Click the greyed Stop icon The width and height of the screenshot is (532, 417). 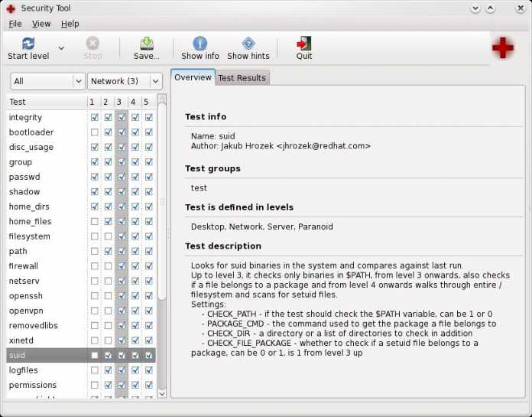pyautogui.click(x=92, y=43)
